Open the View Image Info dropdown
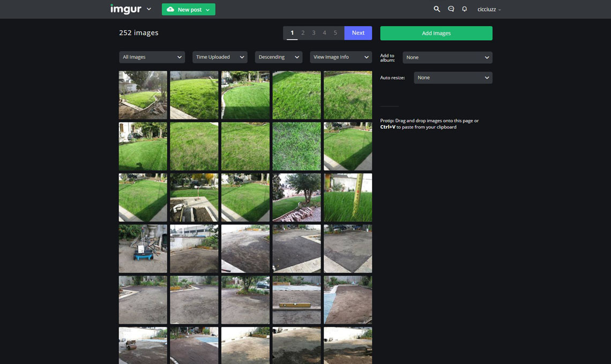 [340, 57]
